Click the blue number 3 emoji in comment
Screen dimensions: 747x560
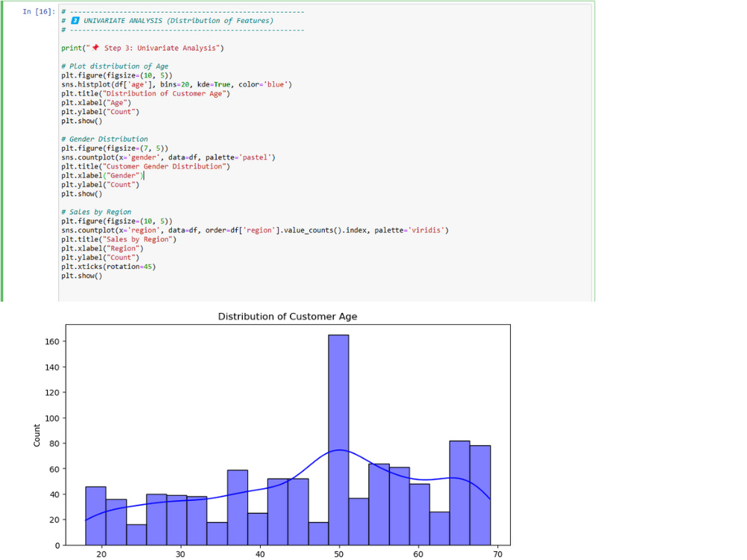pos(75,20)
